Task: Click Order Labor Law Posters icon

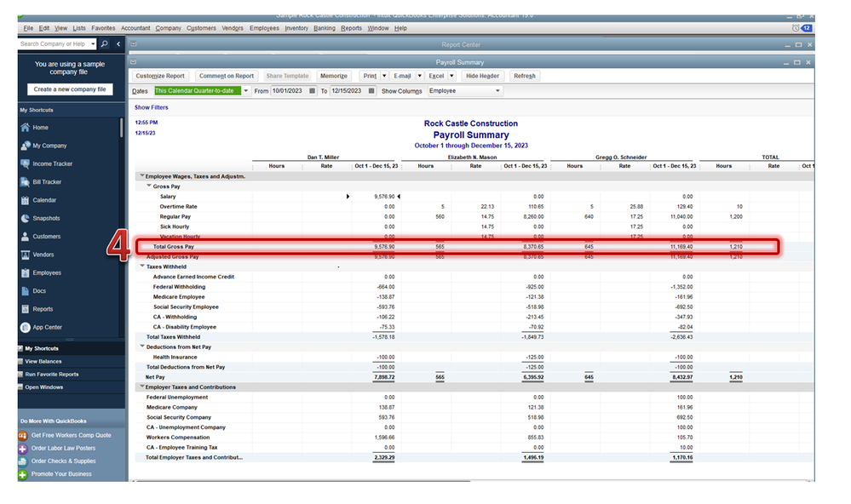Action: (x=23, y=449)
